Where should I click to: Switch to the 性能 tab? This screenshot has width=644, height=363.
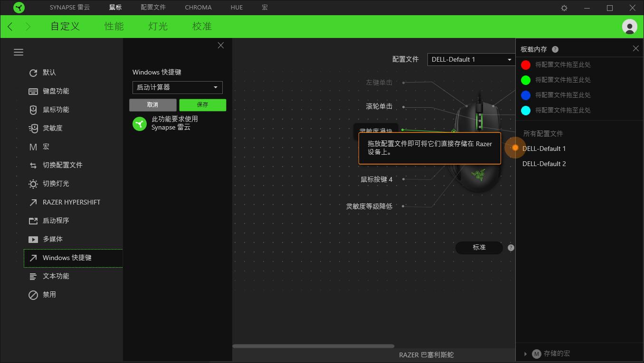114,27
